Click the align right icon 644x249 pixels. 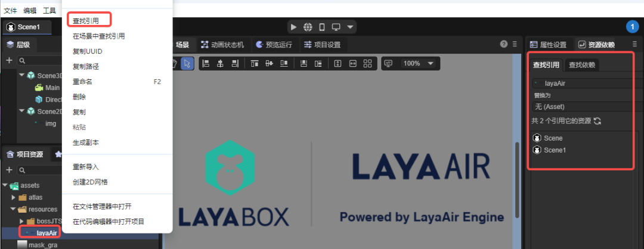click(x=235, y=64)
